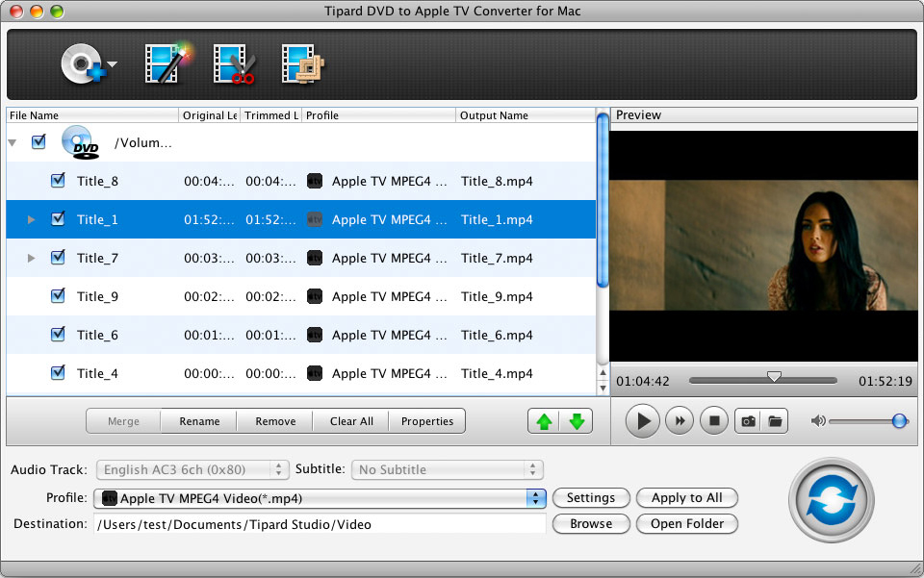Viewport: 924px width, 578px height.
Task: Click the Output Name column header
Action: [525, 115]
